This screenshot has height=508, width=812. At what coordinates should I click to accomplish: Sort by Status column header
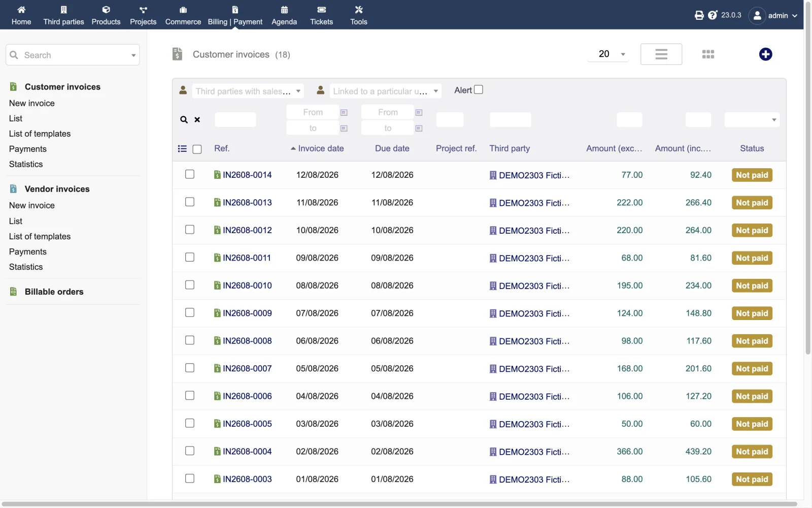pyautogui.click(x=752, y=148)
